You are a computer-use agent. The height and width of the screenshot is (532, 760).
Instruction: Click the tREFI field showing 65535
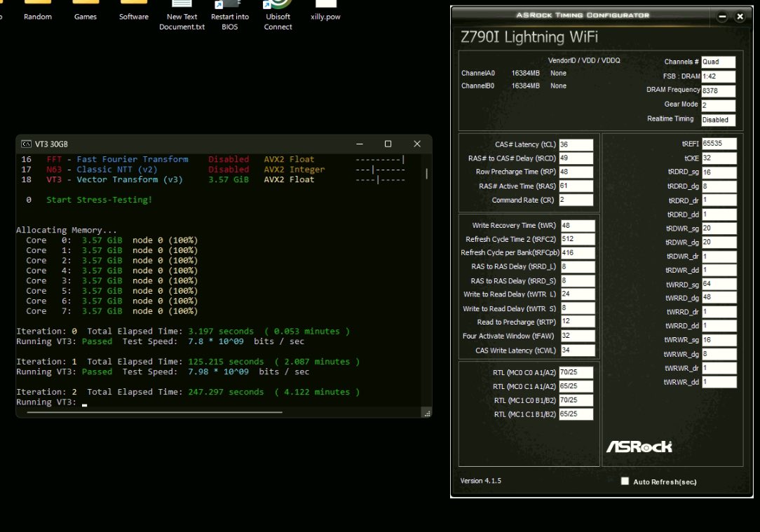(719, 144)
